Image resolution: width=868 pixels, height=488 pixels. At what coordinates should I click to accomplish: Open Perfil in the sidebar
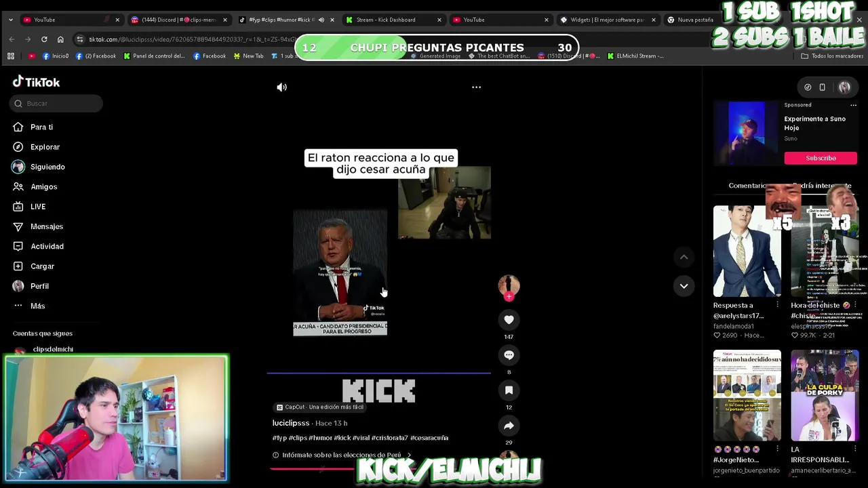(39, 286)
